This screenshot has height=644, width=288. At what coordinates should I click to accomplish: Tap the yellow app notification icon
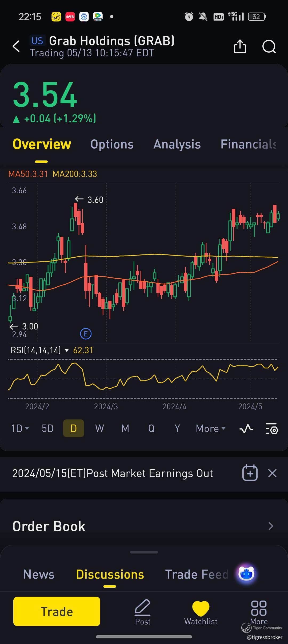coord(56,17)
